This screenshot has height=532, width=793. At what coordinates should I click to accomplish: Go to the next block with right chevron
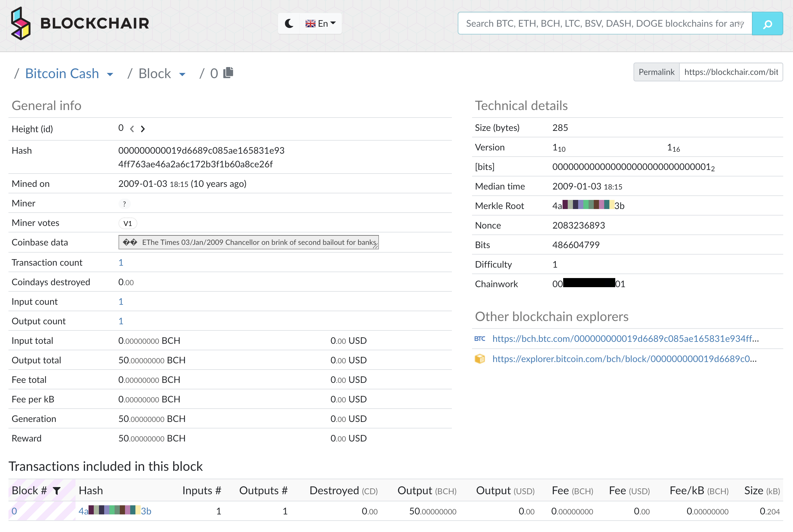(143, 129)
